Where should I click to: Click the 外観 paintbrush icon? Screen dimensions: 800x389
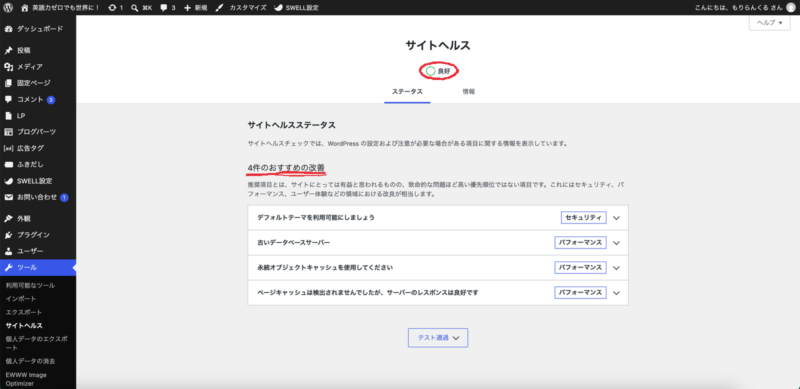click(8, 219)
